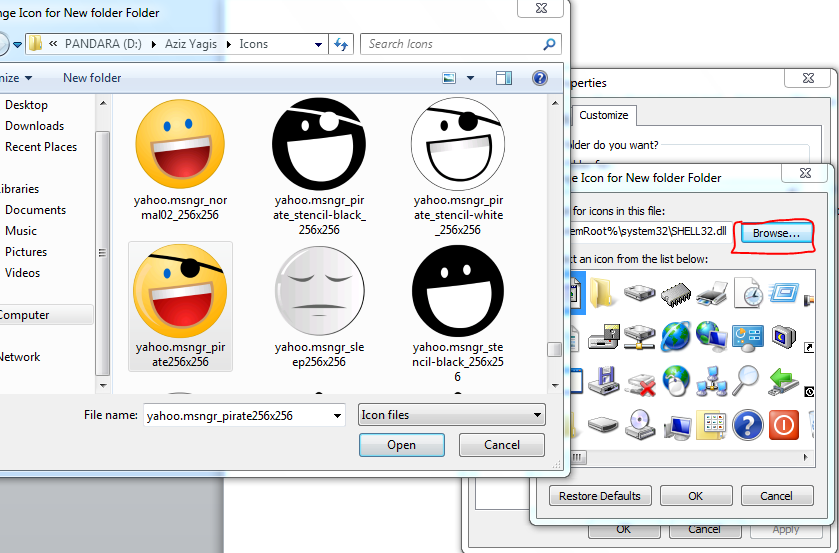The width and height of the screenshot is (839, 553).
Task: Select Pictures library in navigation pane
Action: [26, 252]
